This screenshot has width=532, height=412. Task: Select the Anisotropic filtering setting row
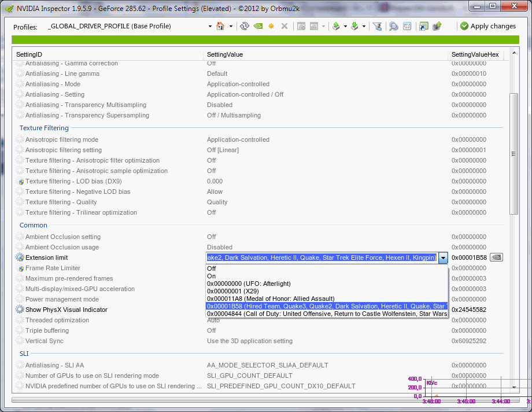[259, 150]
